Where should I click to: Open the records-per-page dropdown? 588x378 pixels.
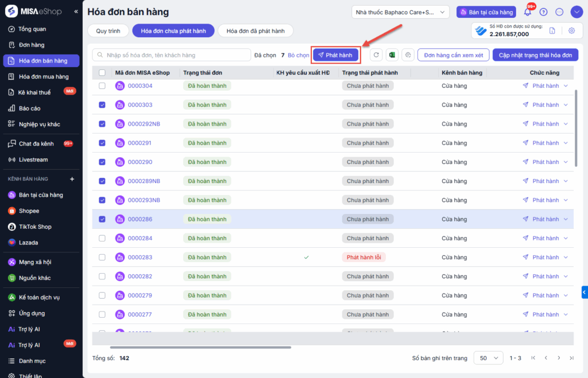point(488,358)
